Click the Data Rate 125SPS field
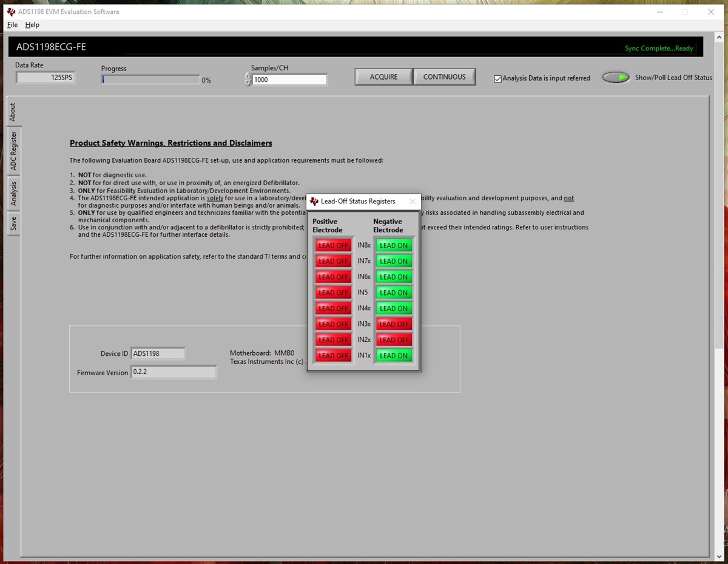Screen dimensions: 728x564 coord(45,78)
